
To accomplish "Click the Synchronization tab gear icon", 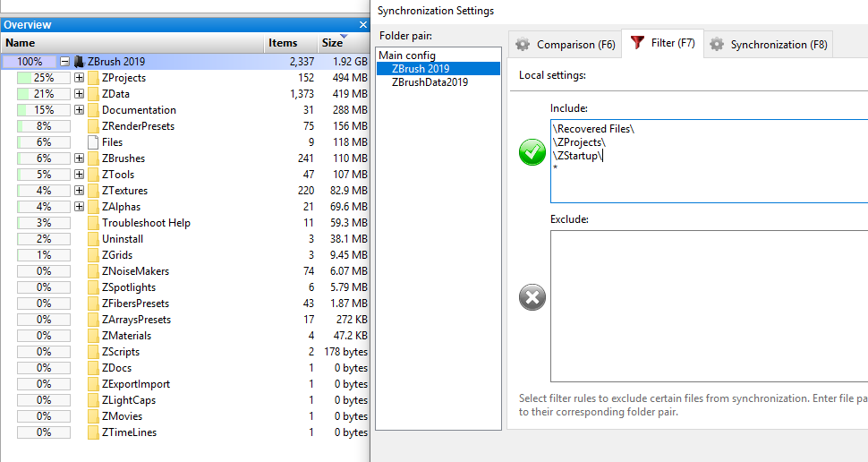I will tap(716, 44).
